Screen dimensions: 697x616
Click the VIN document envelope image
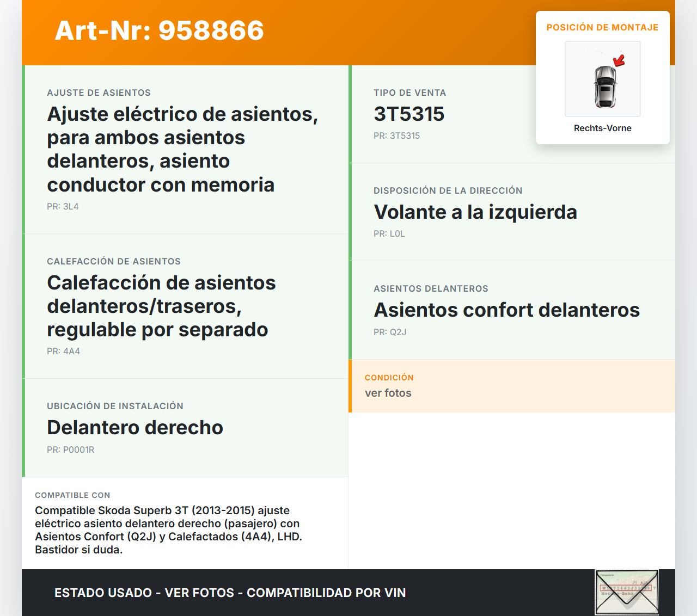[x=627, y=592]
